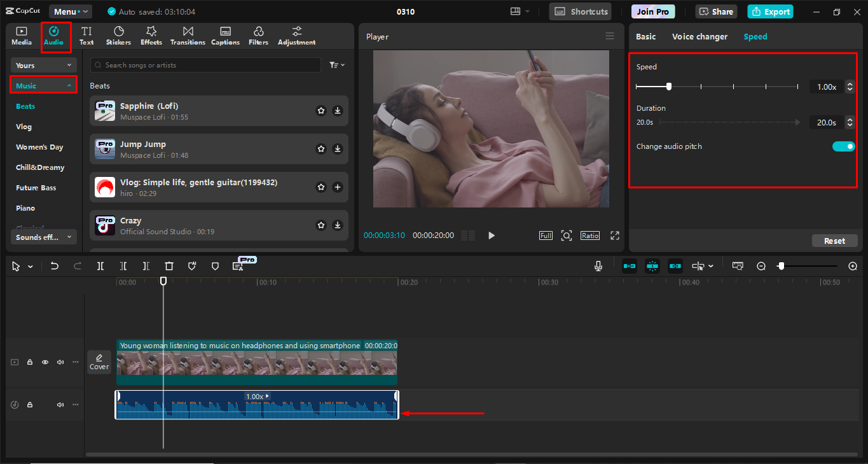Click the microphone record voiceover icon
Viewport: 868px width, 464px height.
pyautogui.click(x=598, y=266)
